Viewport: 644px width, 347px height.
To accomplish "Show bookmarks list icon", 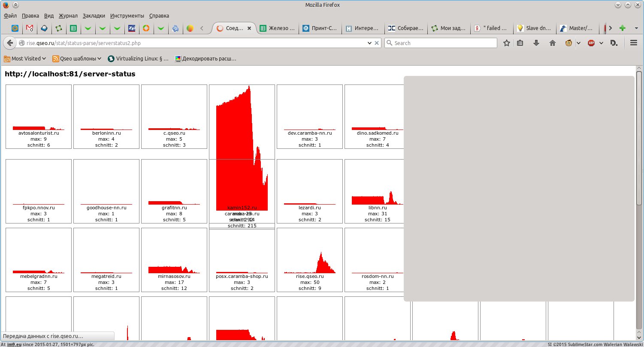I will pyautogui.click(x=520, y=43).
